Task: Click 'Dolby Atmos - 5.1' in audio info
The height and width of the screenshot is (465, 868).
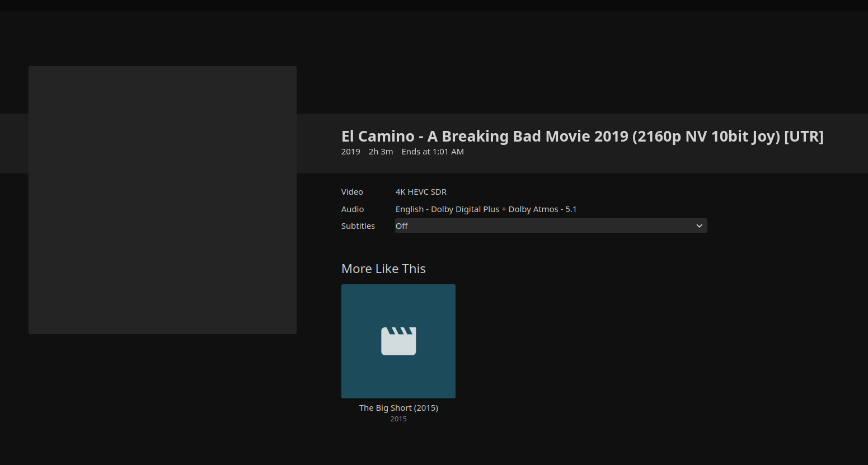Action: (542, 209)
